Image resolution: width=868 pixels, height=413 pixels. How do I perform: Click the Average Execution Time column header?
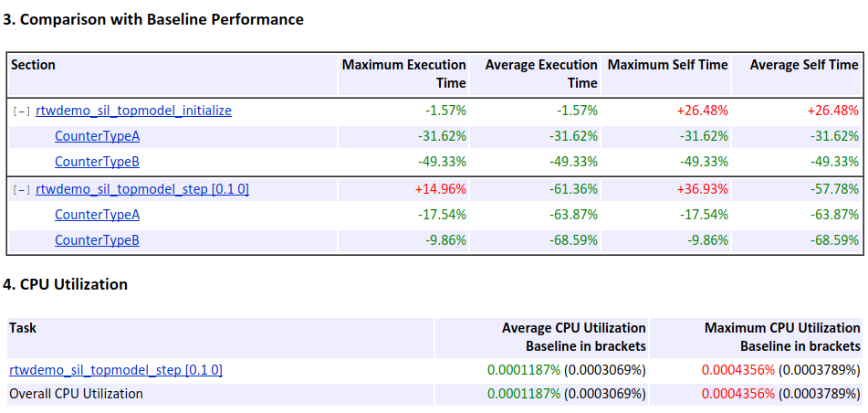(x=541, y=73)
